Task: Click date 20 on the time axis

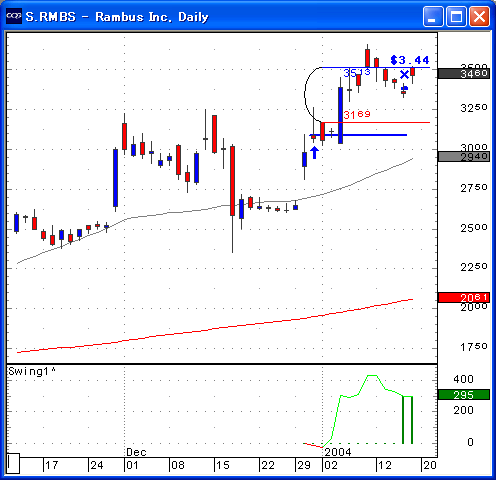Action: point(429,465)
